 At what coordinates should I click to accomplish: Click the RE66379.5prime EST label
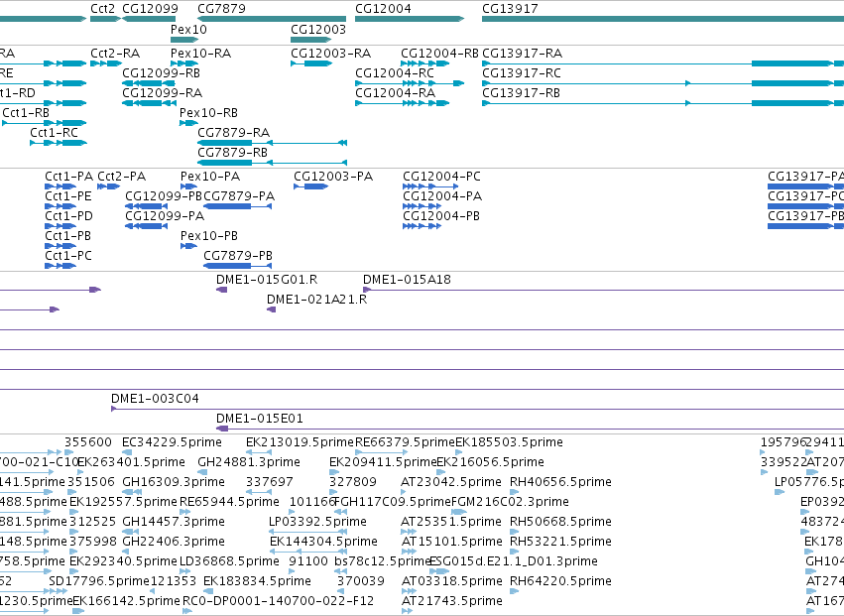click(406, 442)
